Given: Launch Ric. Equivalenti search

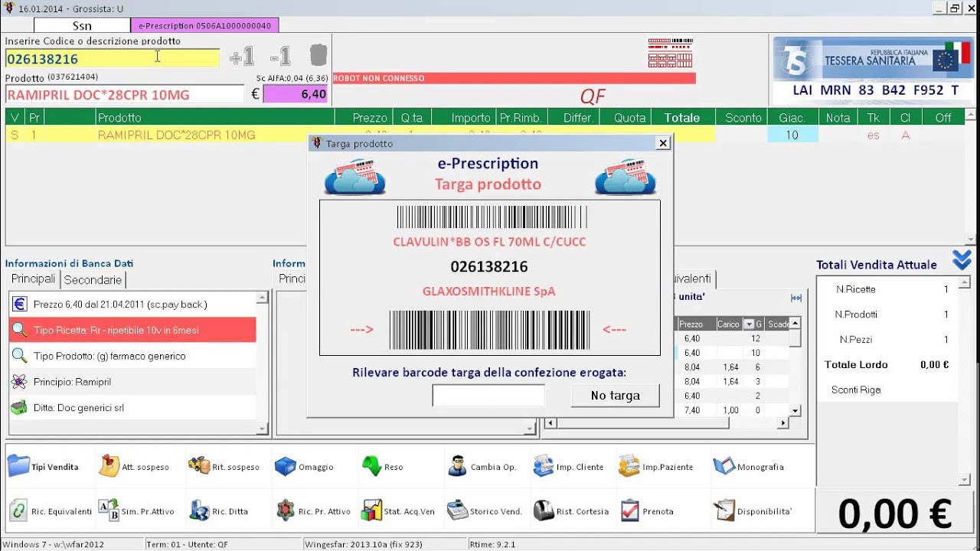Looking at the screenshot, I should pos(51,510).
